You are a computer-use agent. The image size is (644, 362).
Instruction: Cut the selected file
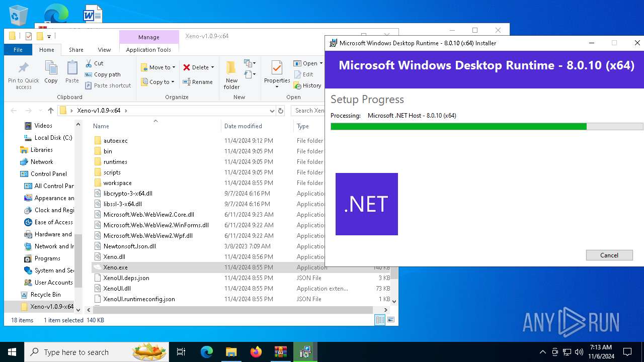[x=94, y=63]
